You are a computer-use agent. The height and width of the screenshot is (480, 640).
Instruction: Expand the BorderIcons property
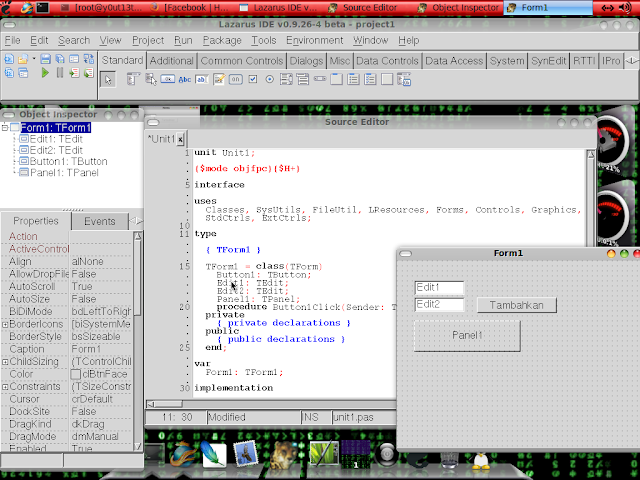5,324
